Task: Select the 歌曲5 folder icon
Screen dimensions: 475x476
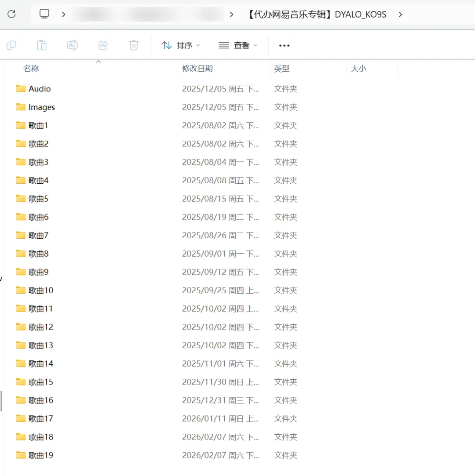Action: [x=21, y=199]
